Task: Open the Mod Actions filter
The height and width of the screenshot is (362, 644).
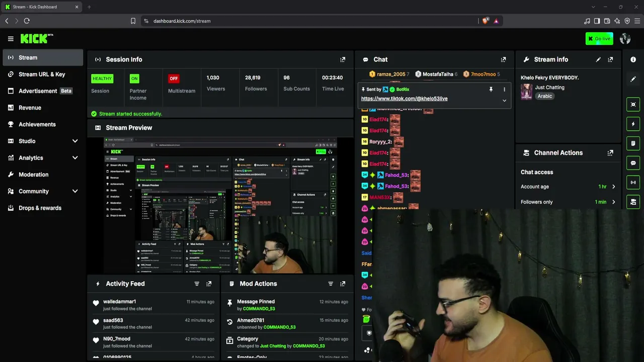Action: tap(331, 284)
